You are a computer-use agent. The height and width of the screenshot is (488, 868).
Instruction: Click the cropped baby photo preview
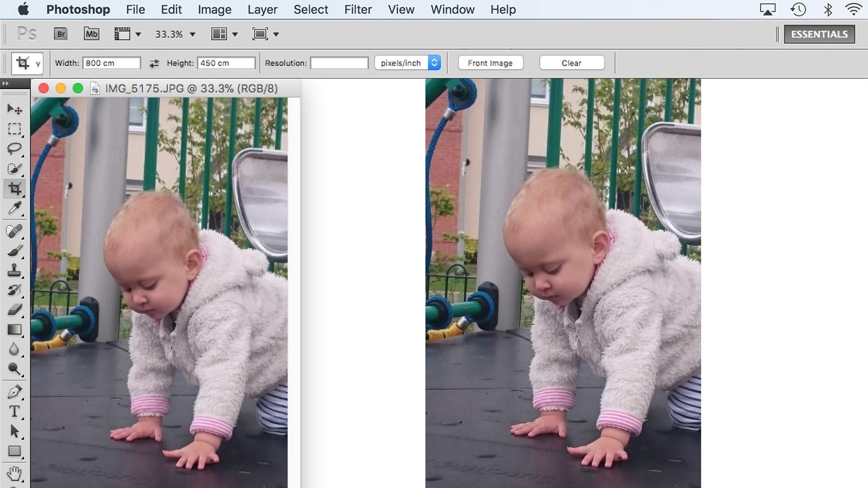[563, 283]
